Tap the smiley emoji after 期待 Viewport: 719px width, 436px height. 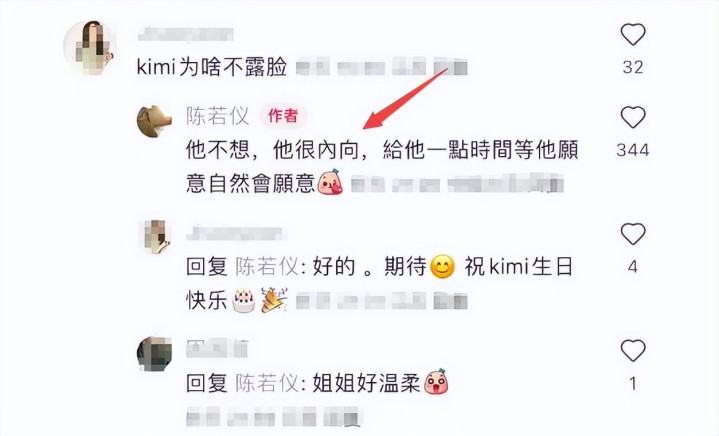tap(442, 267)
